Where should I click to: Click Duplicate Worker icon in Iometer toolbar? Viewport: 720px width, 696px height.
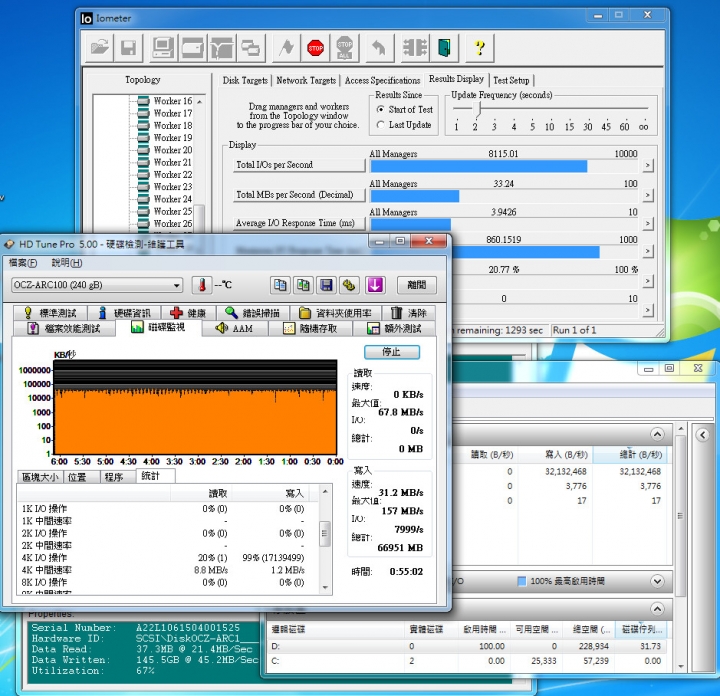[250, 47]
